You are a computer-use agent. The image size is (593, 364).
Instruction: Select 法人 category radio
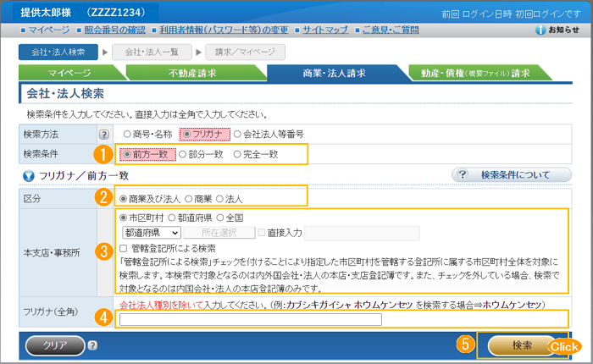tap(219, 198)
